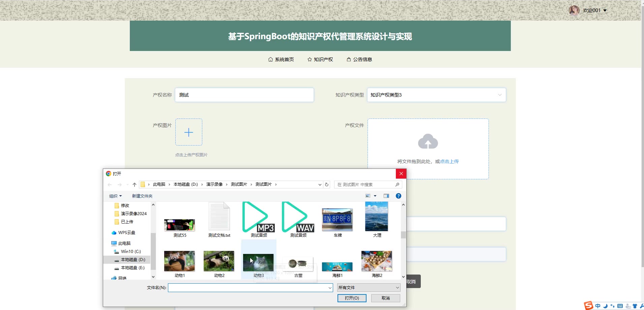Click the folder icon in the address bar
The width and height of the screenshot is (644, 310).
(x=143, y=184)
